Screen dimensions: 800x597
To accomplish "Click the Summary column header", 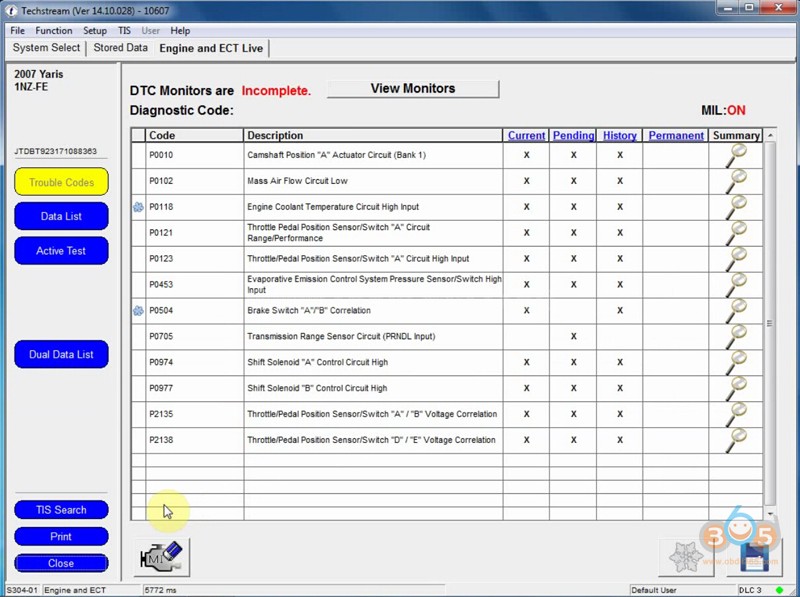I will [736, 135].
